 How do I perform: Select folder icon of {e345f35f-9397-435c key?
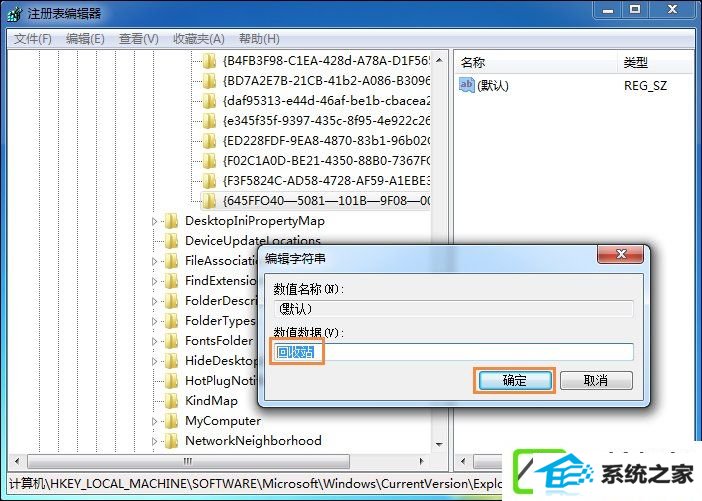[x=209, y=120]
